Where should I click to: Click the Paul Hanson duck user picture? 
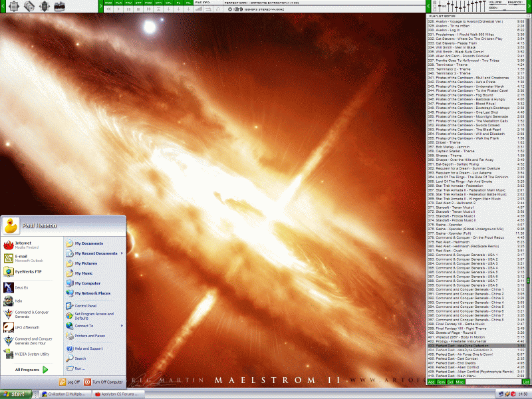[x=11, y=226]
